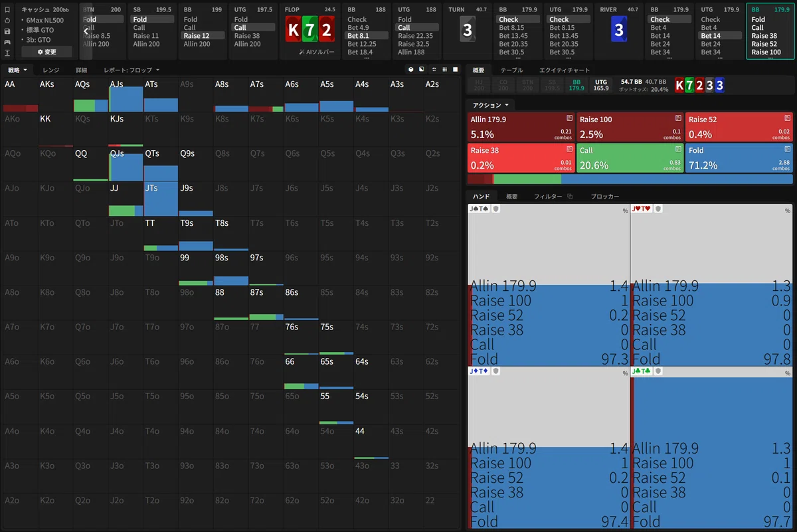Click the save icon in left sidebar

click(7, 31)
